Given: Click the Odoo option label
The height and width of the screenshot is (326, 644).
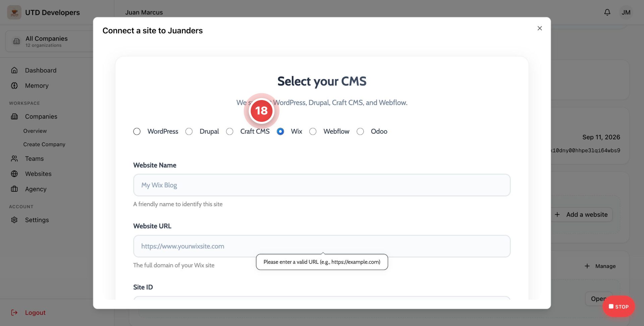Looking at the screenshot, I should [x=379, y=131].
